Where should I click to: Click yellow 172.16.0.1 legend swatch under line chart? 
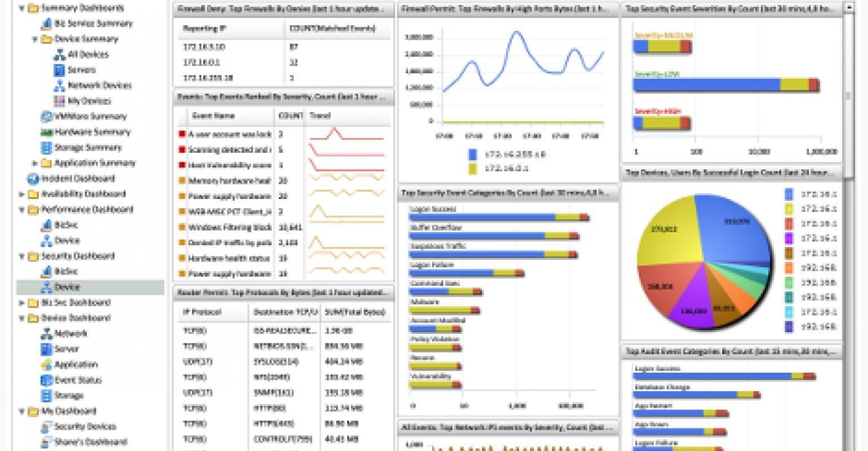click(472, 168)
